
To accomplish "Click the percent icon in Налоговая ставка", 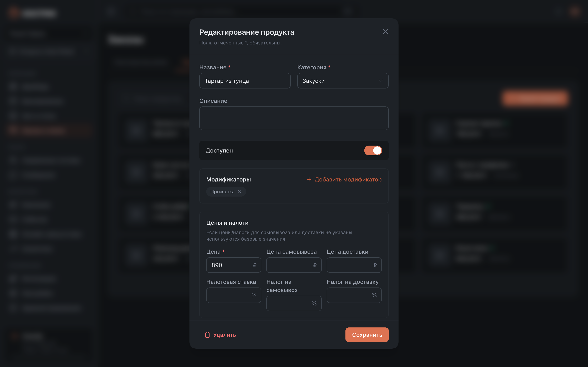I will tap(254, 295).
